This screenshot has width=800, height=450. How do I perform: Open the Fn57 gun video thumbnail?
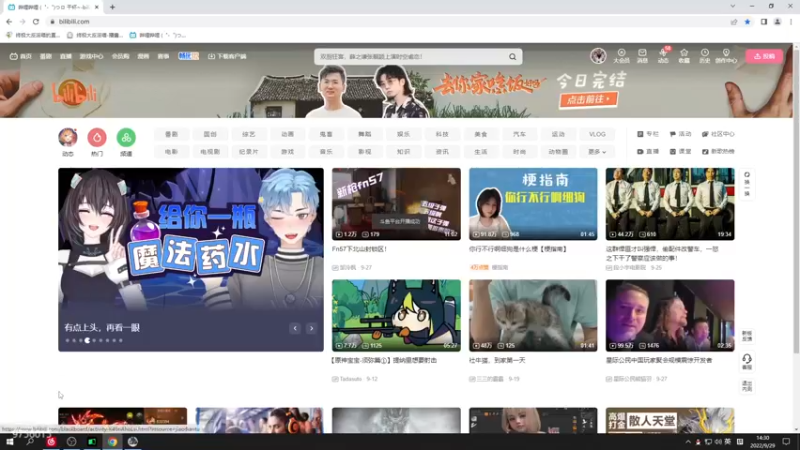coord(396,204)
